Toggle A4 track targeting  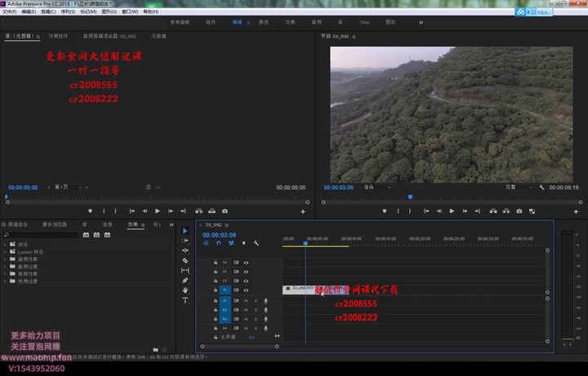coord(225,329)
